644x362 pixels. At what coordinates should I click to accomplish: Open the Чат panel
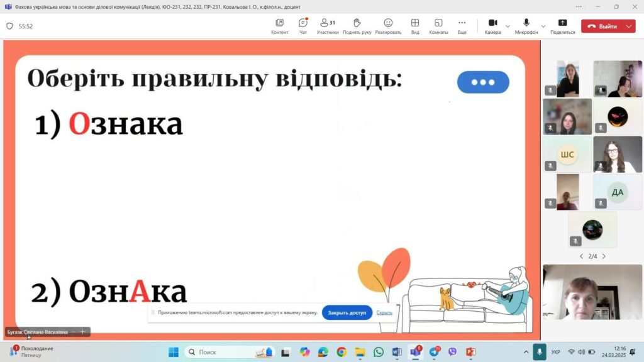(x=303, y=26)
